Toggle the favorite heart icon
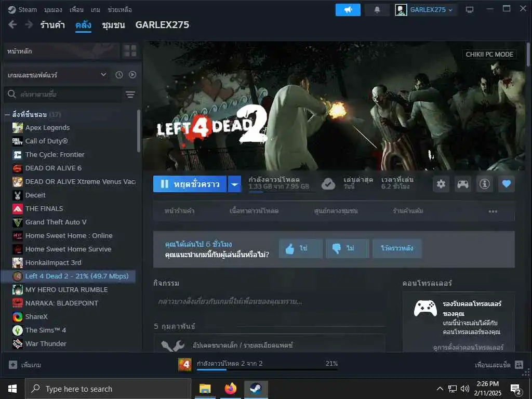This screenshot has height=399, width=532. pyautogui.click(x=507, y=184)
